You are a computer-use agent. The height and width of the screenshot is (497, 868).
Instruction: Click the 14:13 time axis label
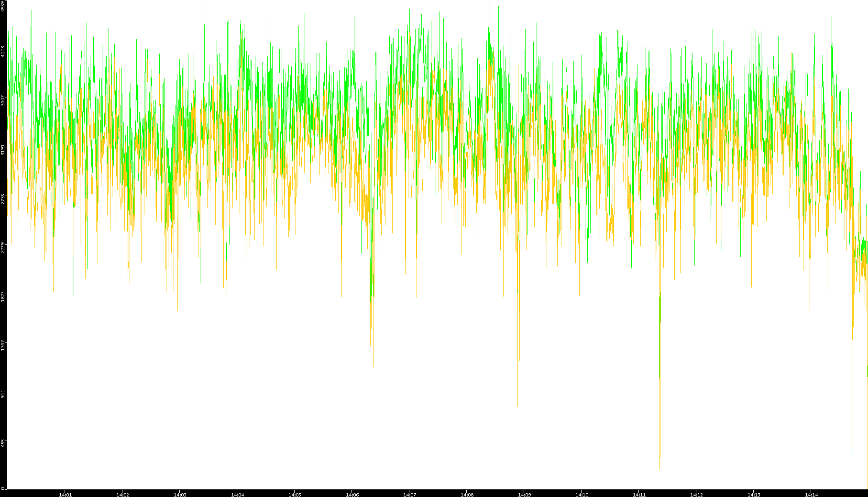click(754, 495)
